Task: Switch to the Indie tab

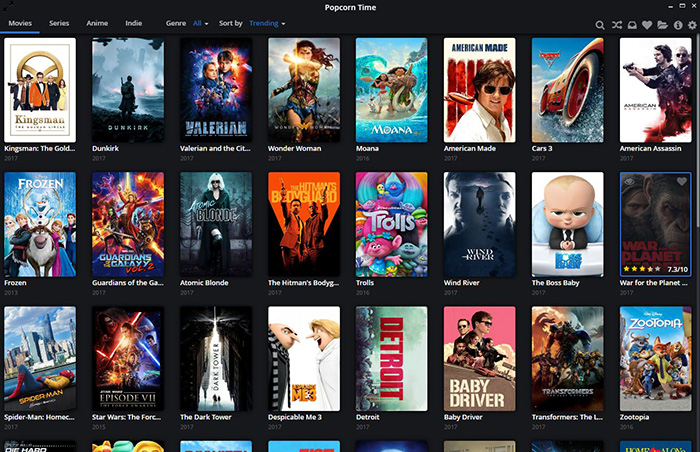Action: pos(133,23)
